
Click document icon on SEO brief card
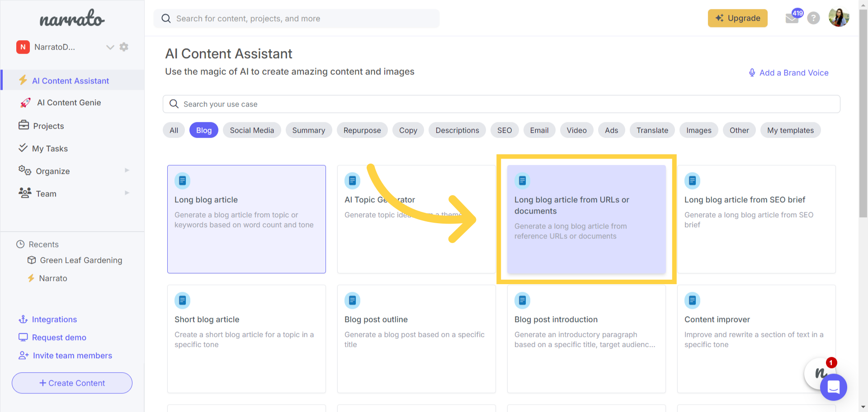(x=692, y=181)
